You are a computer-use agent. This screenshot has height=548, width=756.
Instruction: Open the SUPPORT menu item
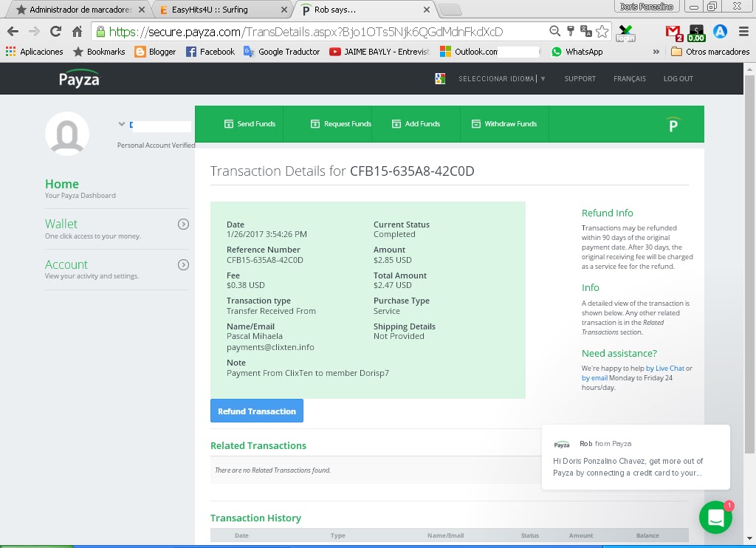click(x=580, y=78)
